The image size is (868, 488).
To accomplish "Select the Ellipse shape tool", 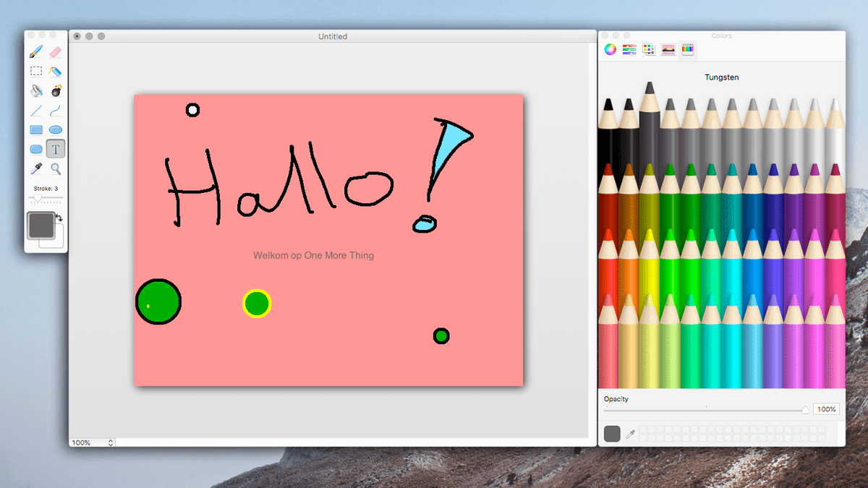I will (x=56, y=129).
